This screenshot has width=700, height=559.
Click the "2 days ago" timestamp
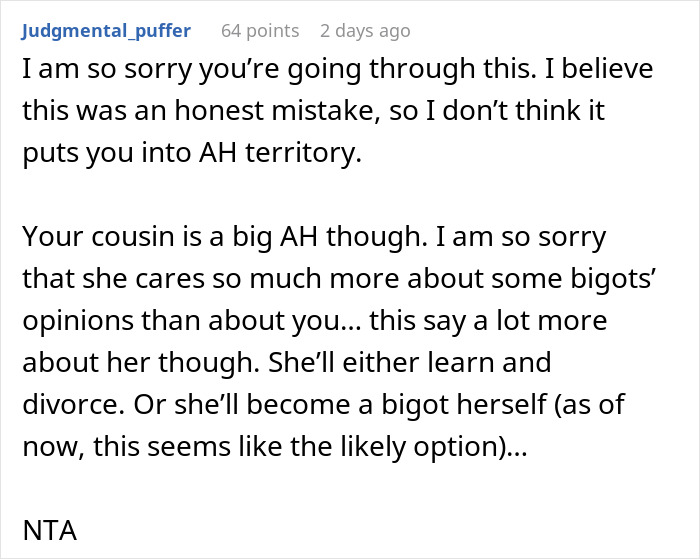coord(364,31)
